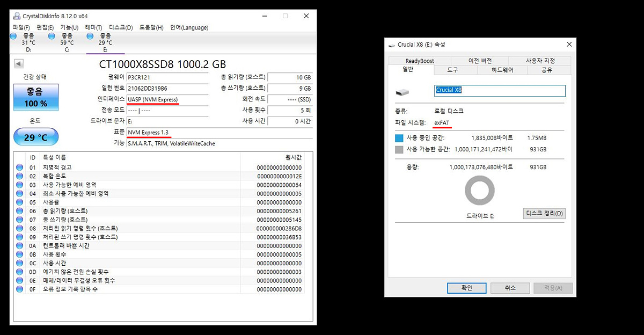
Task: Click the Crucial X8 volume name field
Action: pyautogui.click(x=500, y=90)
